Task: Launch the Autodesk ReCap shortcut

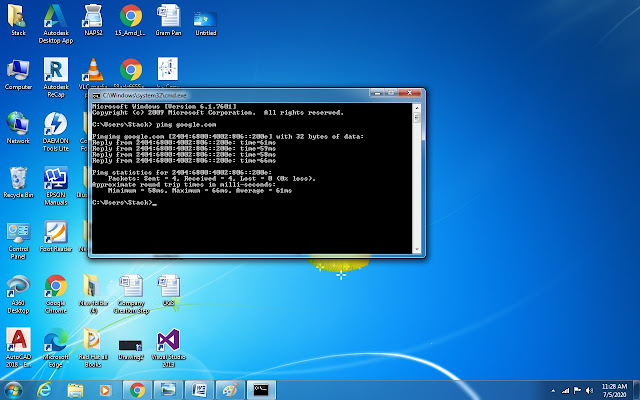Action: point(56,78)
